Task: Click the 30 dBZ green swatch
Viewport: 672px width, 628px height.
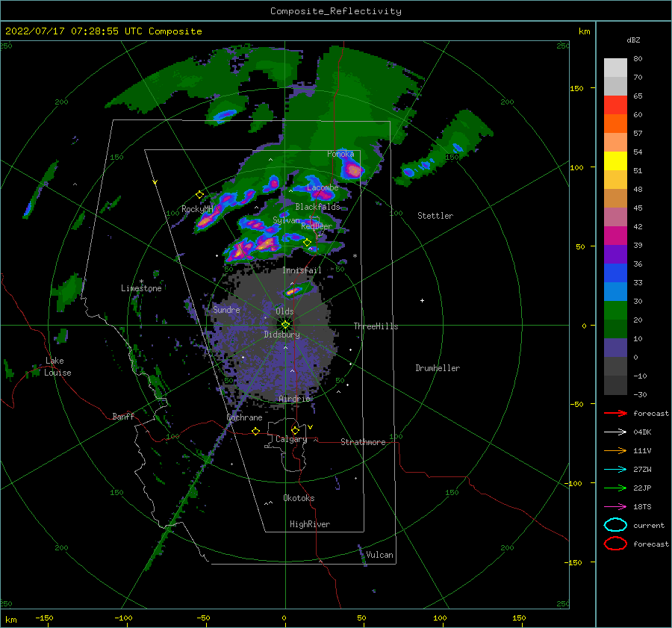Action: (615, 311)
